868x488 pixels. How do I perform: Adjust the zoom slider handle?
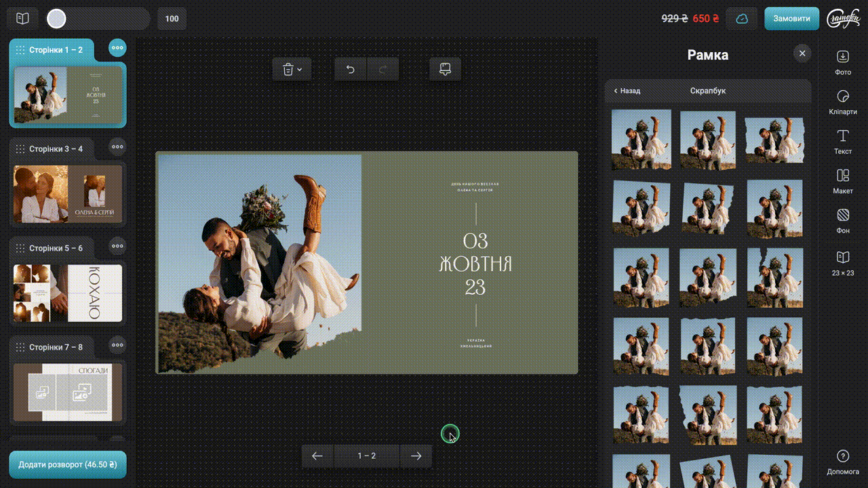[x=56, y=19]
